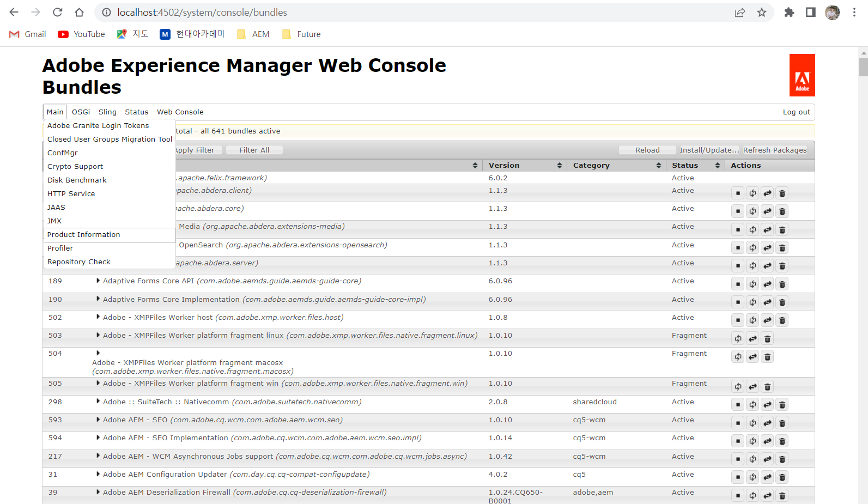
Task: Stop the abdera.client bundle version 1.1.3
Action: pos(738,193)
